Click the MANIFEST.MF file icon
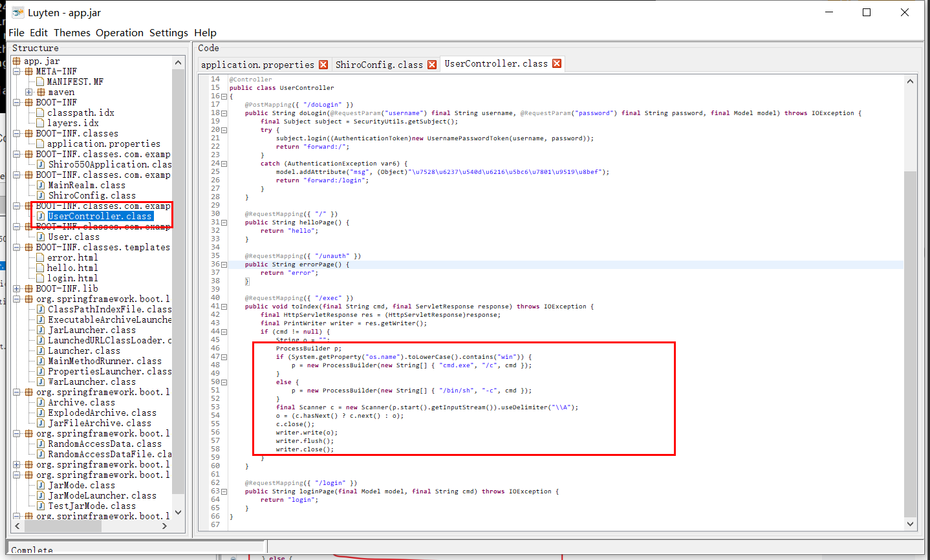930x560 pixels. pos(40,81)
